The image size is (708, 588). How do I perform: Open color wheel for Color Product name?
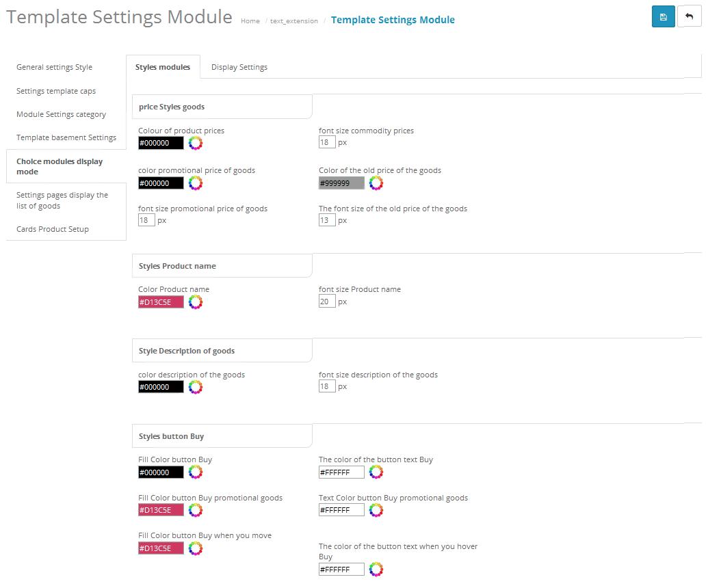pyautogui.click(x=196, y=302)
